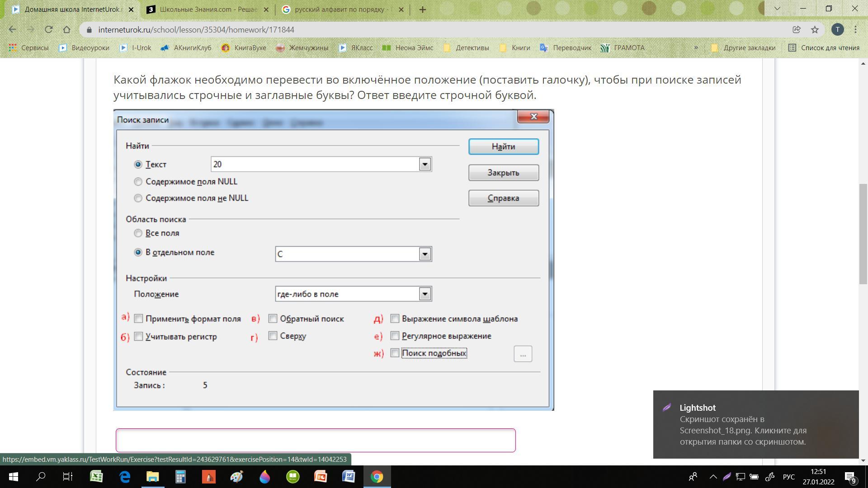Open the Excel icon in the taskbar

(96, 477)
